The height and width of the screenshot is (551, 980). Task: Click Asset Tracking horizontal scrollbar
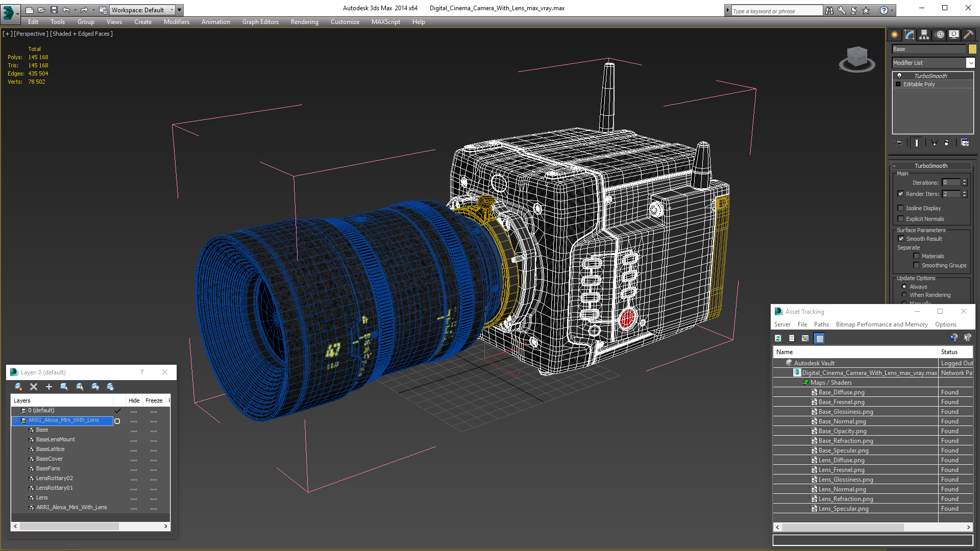(x=842, y=527)
